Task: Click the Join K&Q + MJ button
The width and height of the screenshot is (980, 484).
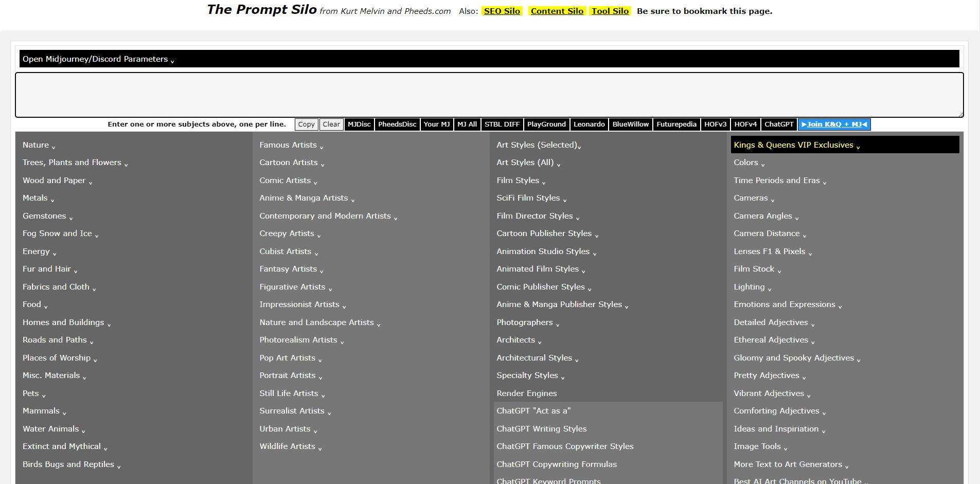Action: point(833,124)
